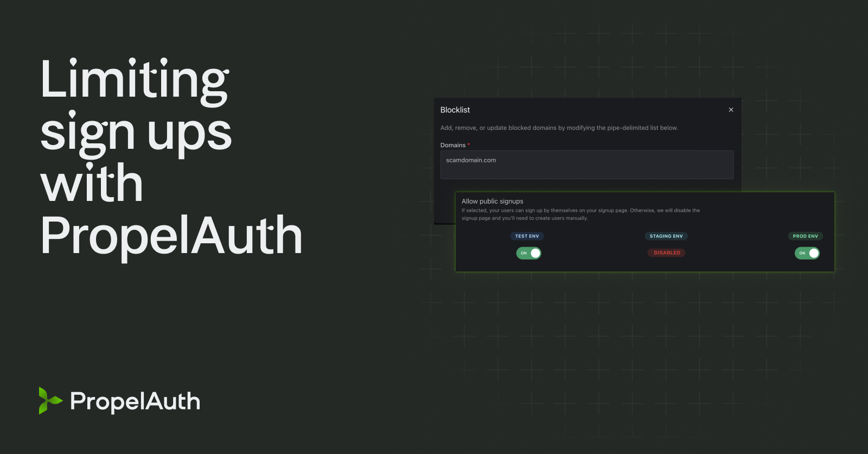The image size is (868, 454).
Task: Close the Blocklist dialog
Action: 731,110
